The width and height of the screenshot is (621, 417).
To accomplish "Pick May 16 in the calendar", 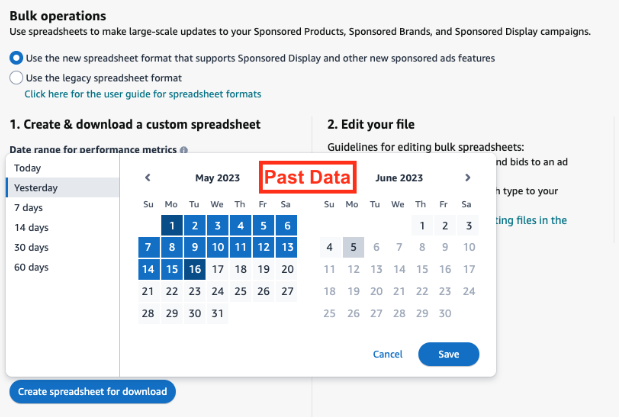I will tap(194, 269).
